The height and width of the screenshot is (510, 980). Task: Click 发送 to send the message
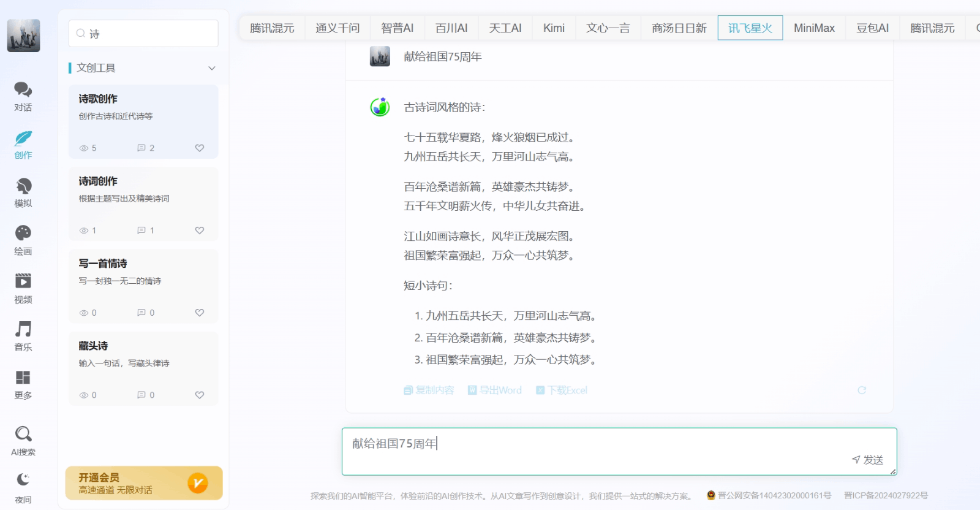tap(867, 460)
